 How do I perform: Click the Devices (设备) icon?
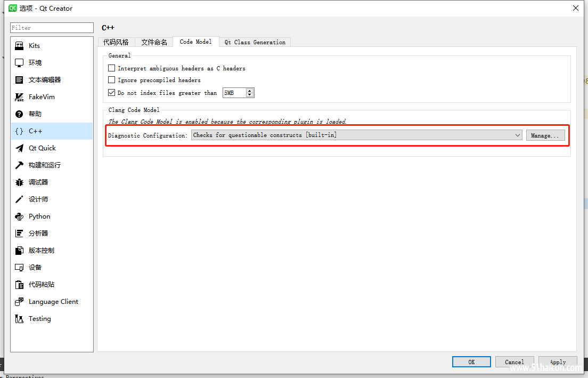coord(19,268)
